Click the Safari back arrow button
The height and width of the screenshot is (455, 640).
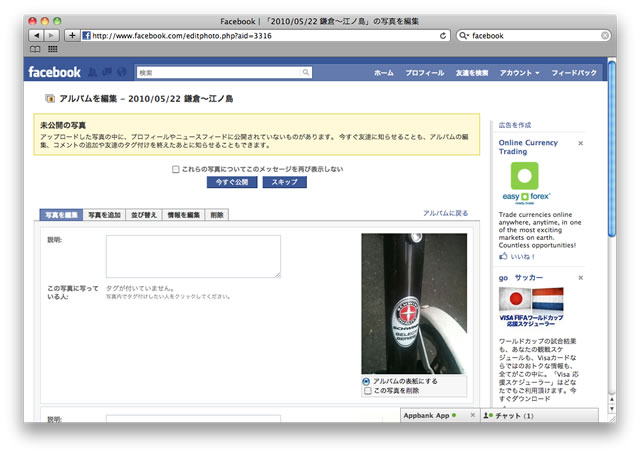[36, 36]
